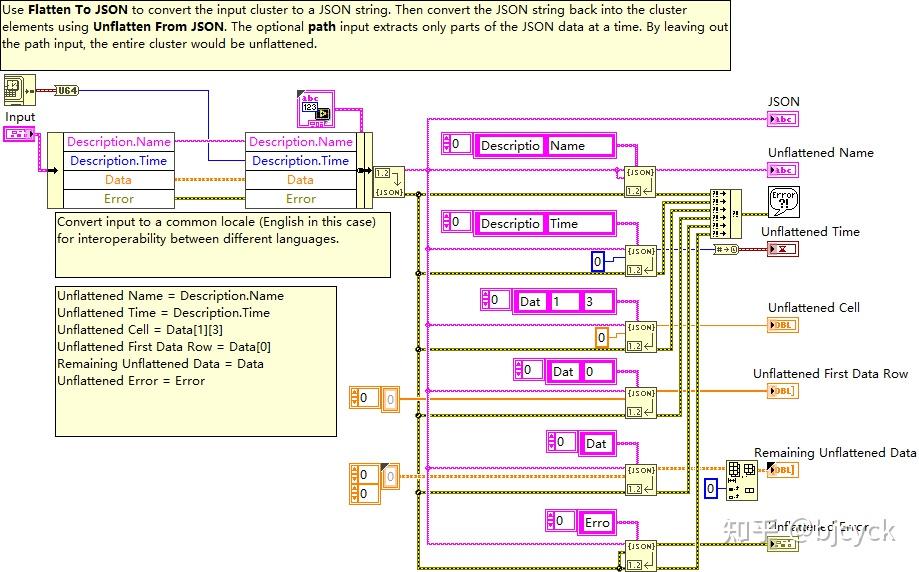919x572 pixels.
Task: Click the Unflattened Name indicator terminal
Action: pos(783,170)
